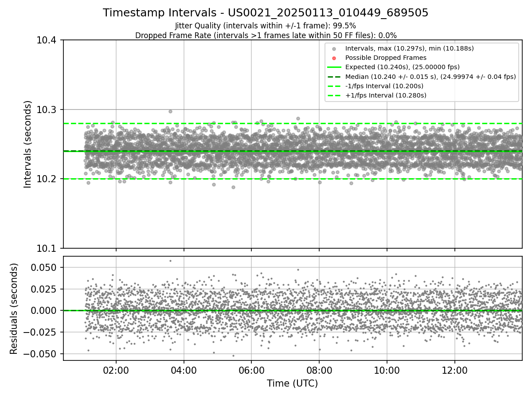Image resolution: width=532 pixels, height=399 pixels.
Task: Click the 08:00 time tick label
Action: coord(319,371)
